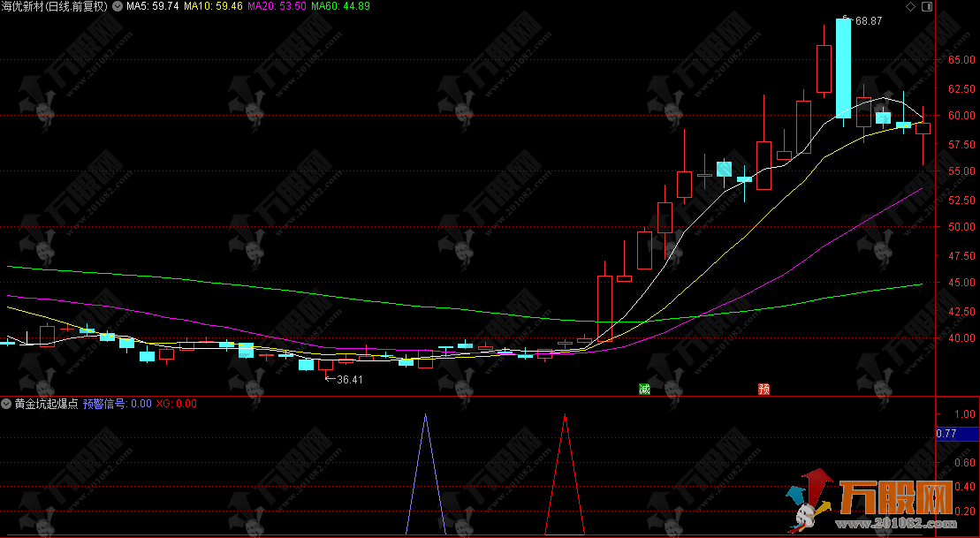Select the yellow MA10 indicator label
The height and width of the screenshot is (538, 980).
point(213,6)
